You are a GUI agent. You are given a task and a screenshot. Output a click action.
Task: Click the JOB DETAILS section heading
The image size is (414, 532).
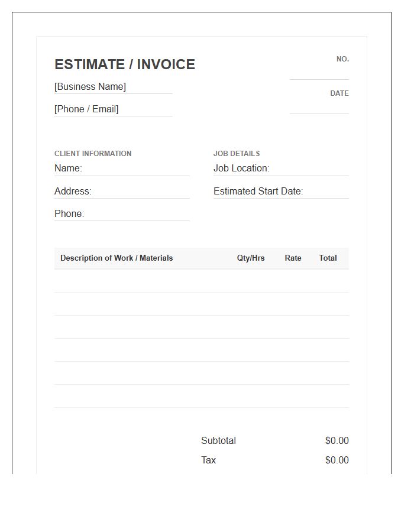point(237,153)
